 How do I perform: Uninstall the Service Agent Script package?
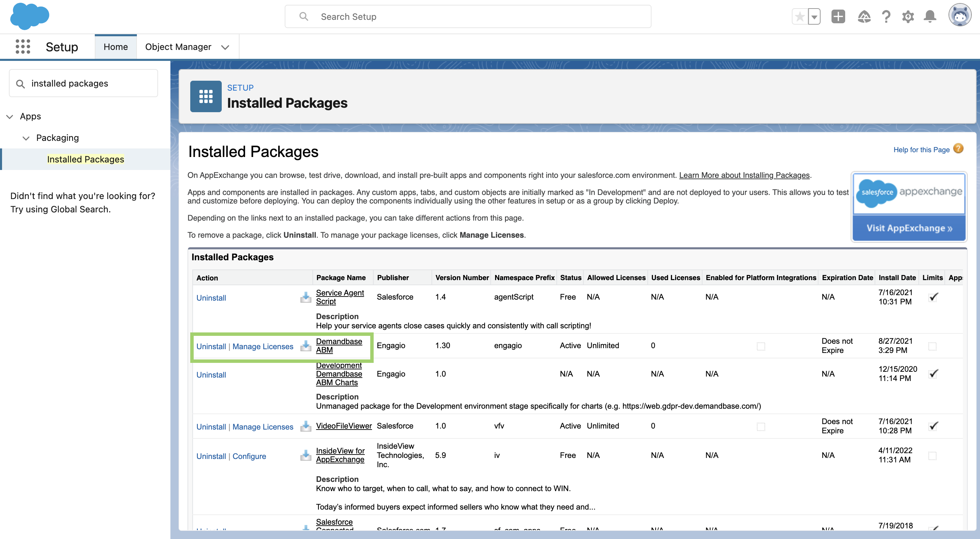[211, 298]
